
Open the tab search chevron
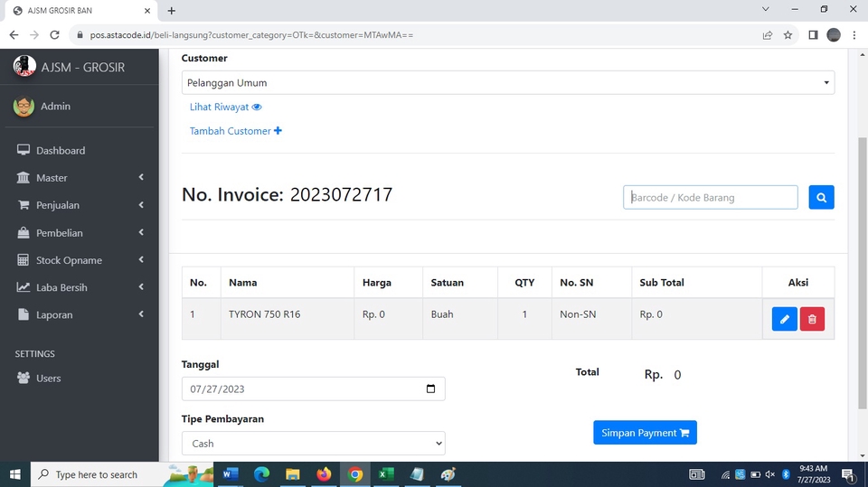[766, 9]
